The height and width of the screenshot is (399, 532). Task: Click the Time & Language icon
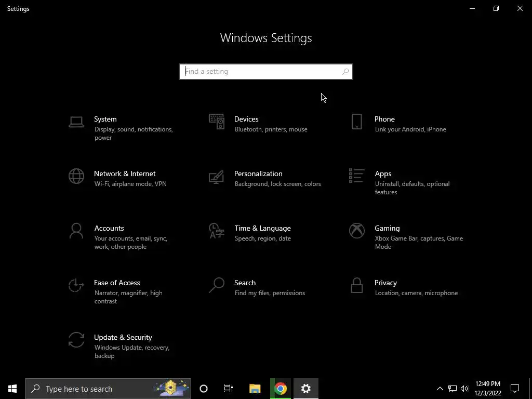(217, 231)
